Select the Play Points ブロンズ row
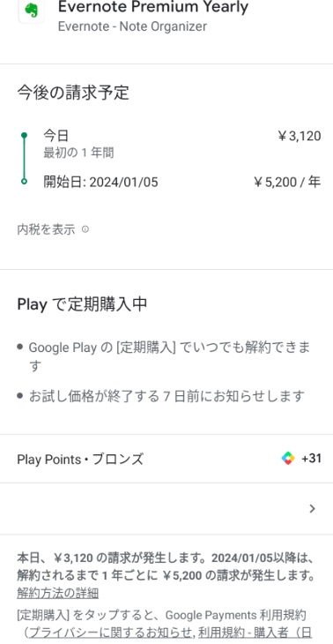333x644 pixels. pos(166,459)
